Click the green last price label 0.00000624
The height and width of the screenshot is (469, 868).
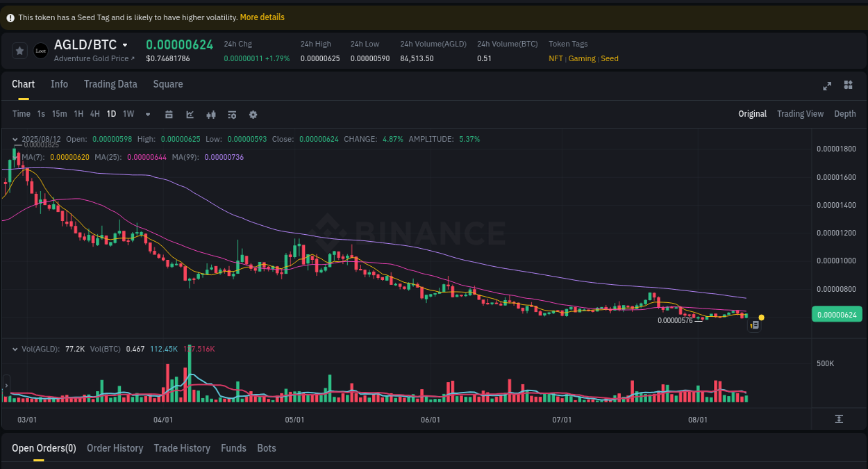click(836, 314)
